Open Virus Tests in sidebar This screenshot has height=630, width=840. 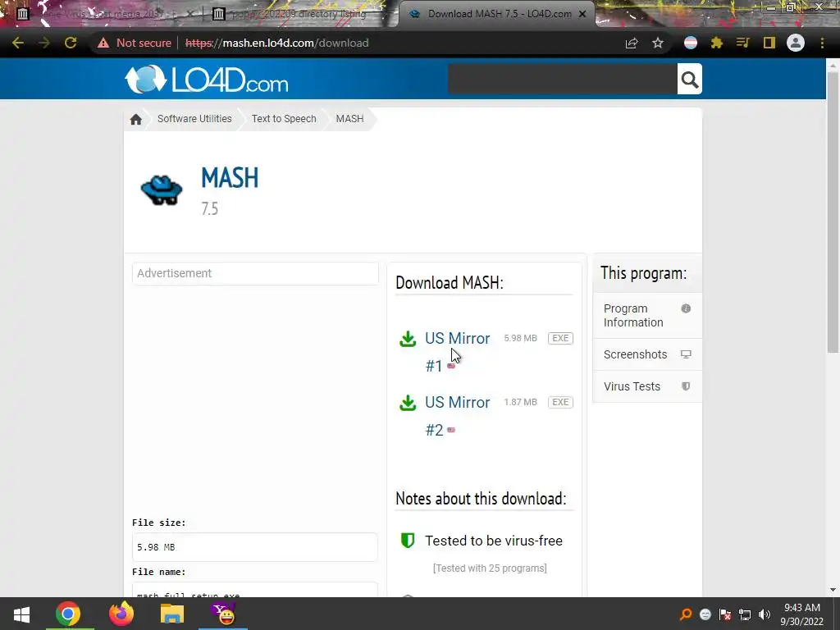(647, 386)
